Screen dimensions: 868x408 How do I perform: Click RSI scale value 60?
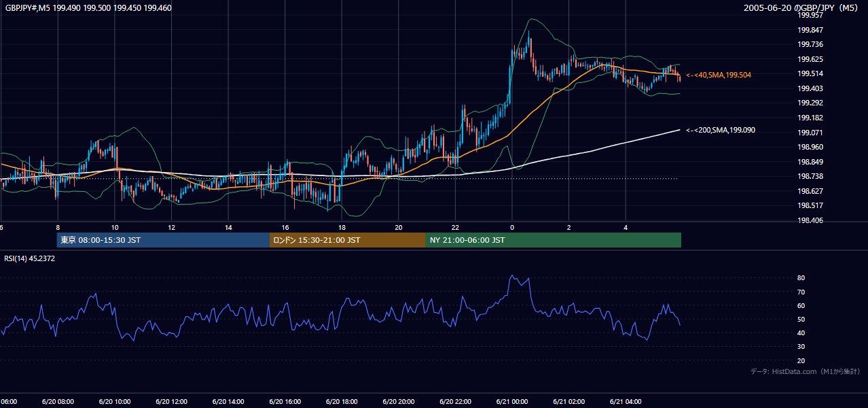coord(801,305)
